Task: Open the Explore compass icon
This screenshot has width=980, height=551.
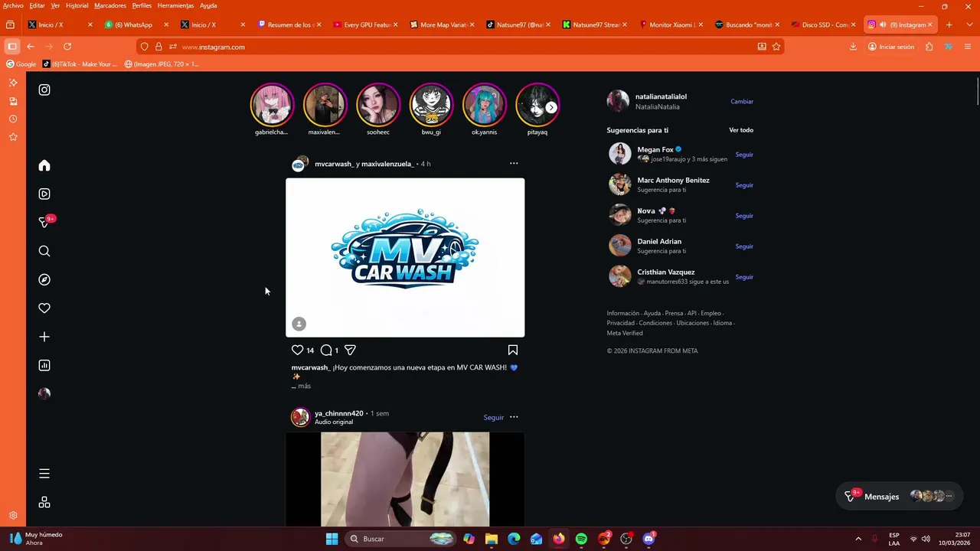Action: [44, 280]
